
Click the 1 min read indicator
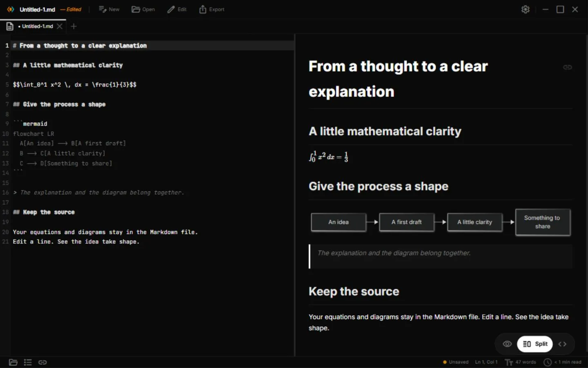[563, 362]
